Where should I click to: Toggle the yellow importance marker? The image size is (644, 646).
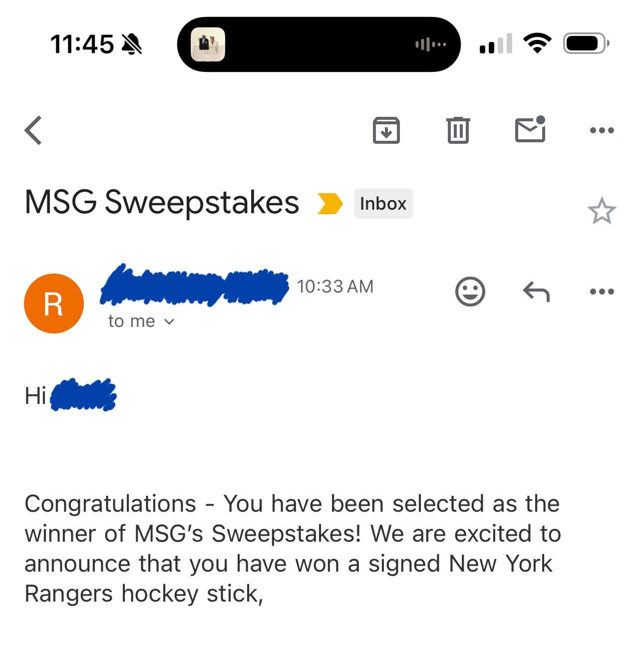pos(330,204)
